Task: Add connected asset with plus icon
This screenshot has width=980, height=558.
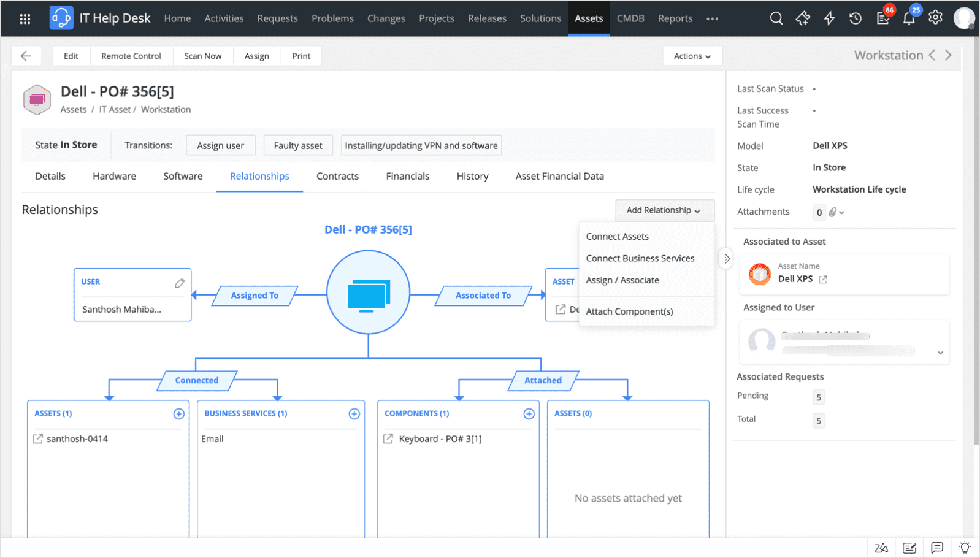Action: tap(178, 414)
